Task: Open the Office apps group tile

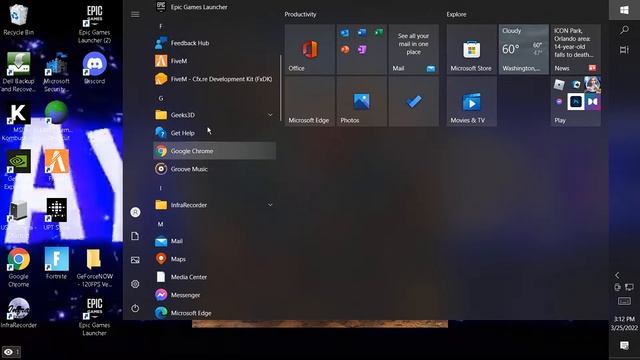Action: [362, 49]
